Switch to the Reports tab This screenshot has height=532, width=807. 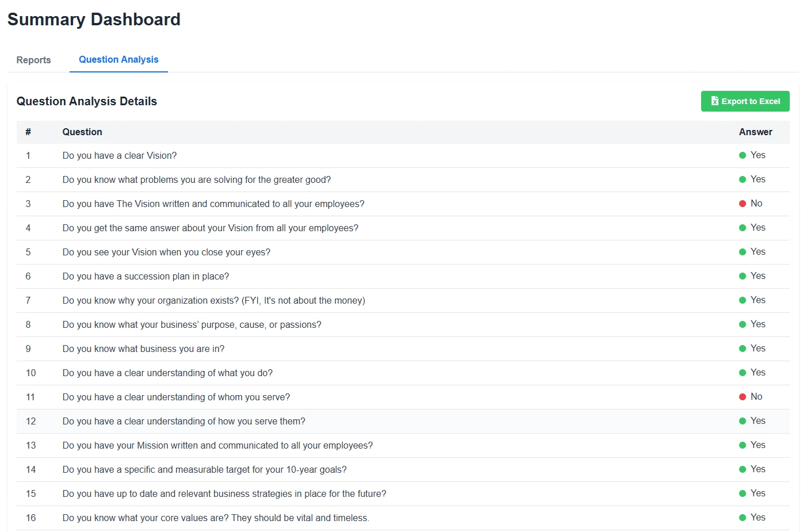pos(33,60)
